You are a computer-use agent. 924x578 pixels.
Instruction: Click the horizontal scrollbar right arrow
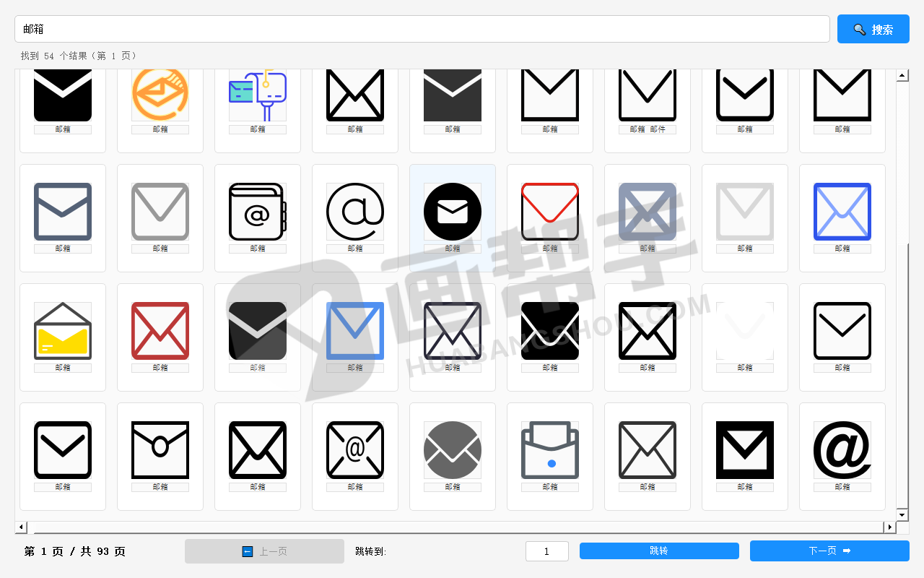tap(889, 527)
